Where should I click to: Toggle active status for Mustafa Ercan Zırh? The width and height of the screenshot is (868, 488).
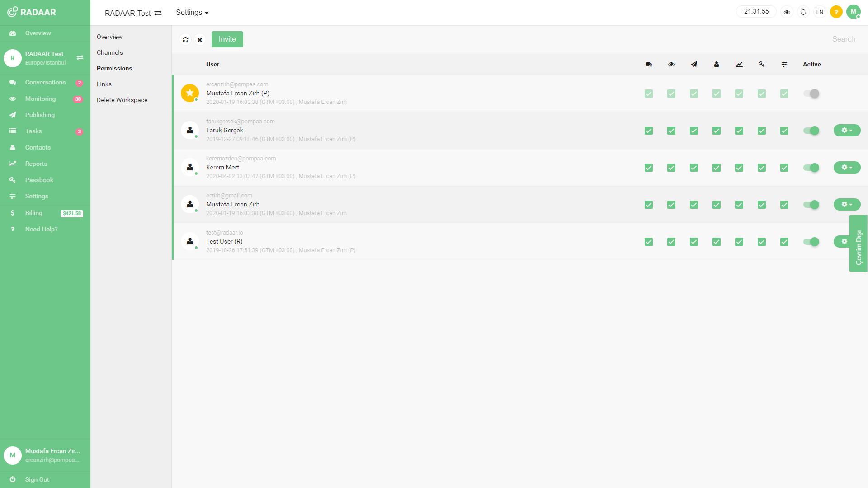[812, 204]
